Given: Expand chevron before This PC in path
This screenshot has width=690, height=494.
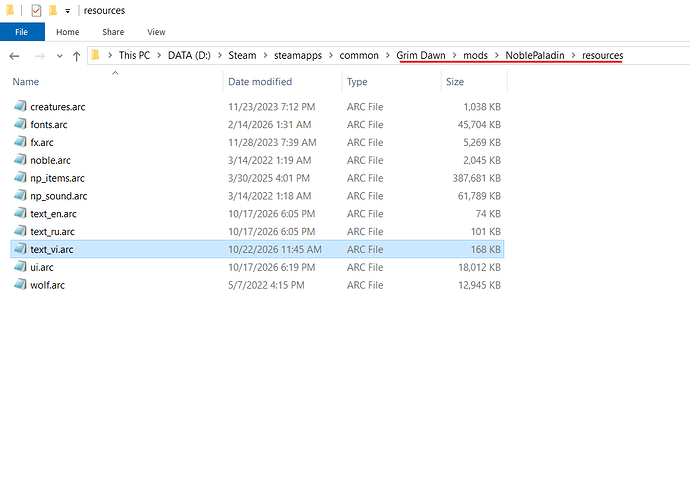Looking at the screenshot, I should pos(110,55).
